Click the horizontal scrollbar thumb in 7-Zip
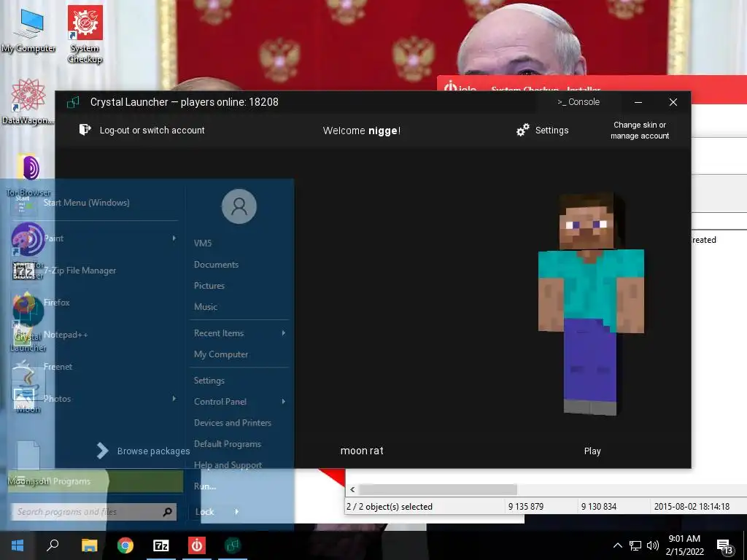Viewport: 747px width, 560px height. tap(438, 489)
